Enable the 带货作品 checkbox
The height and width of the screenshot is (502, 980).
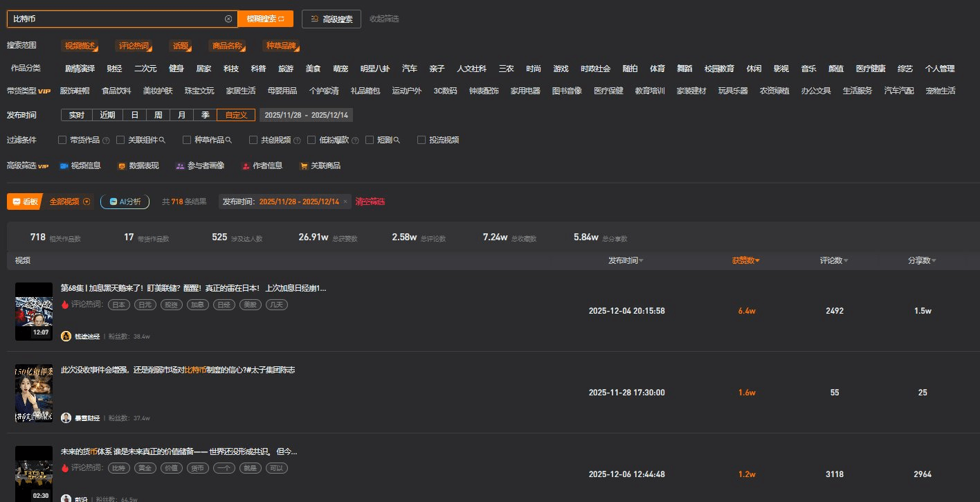[62, 140]
